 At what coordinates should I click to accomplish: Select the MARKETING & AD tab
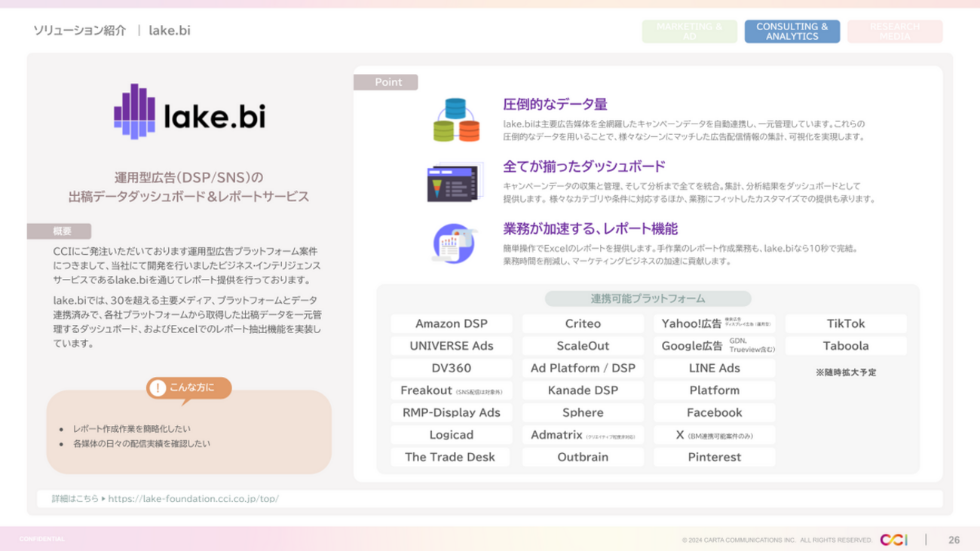click(x=689, y=32)
